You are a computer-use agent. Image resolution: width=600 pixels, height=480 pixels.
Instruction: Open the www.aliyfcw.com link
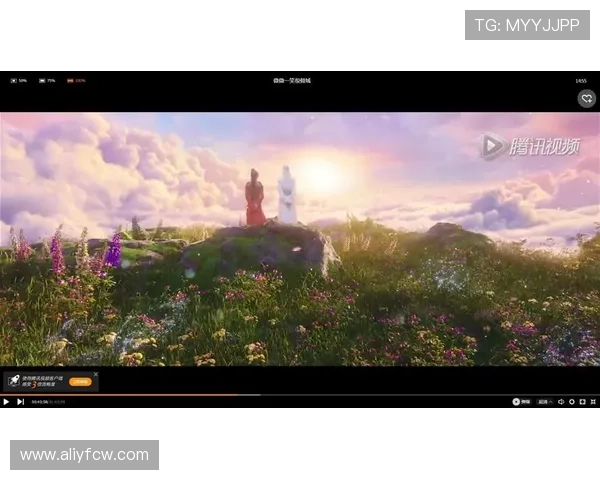84,455
